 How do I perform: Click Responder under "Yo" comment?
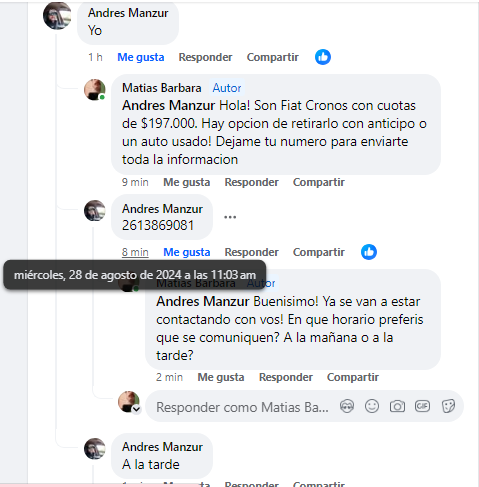(205, 57)
